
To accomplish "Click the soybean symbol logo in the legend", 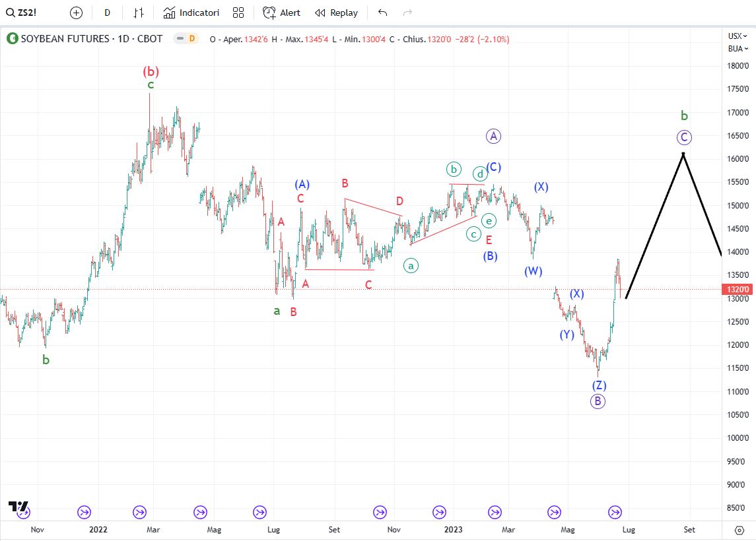I will click(12, 38).
